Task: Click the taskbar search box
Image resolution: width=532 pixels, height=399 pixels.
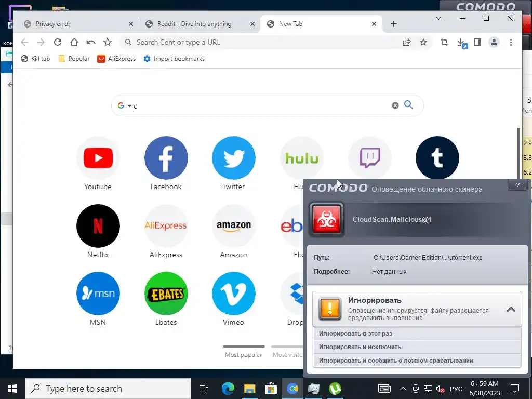Action: coord(108,389)
